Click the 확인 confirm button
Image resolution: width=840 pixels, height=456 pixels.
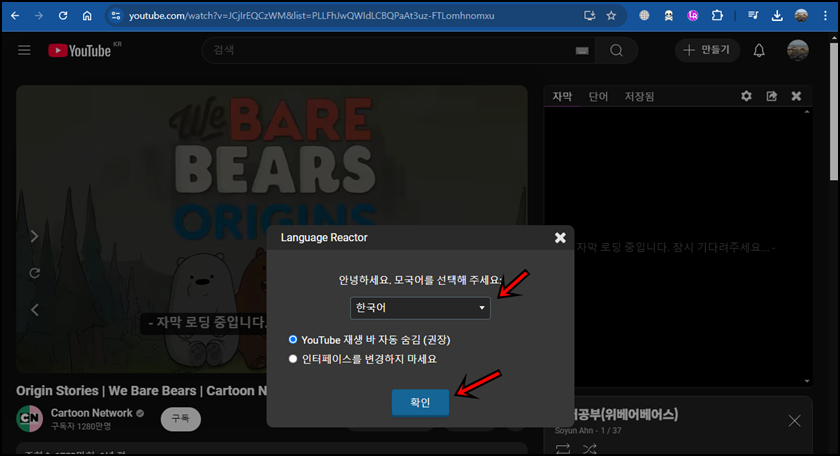(x=420, y=402)
